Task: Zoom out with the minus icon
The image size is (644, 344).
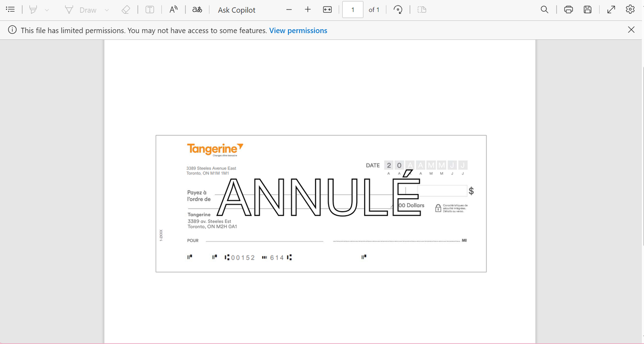Action: [x=289, y=10]
